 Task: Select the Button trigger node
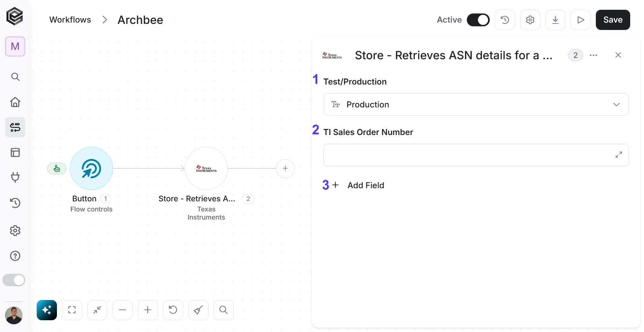[x=91, y=168]
